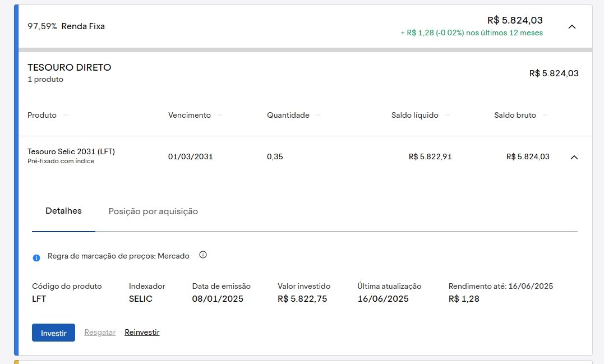The width and height of the screenshot is (604, 364).
Task: Click the Data de emissão 08/01/2025
Action: pyautogui.click(x=218, y=299)
